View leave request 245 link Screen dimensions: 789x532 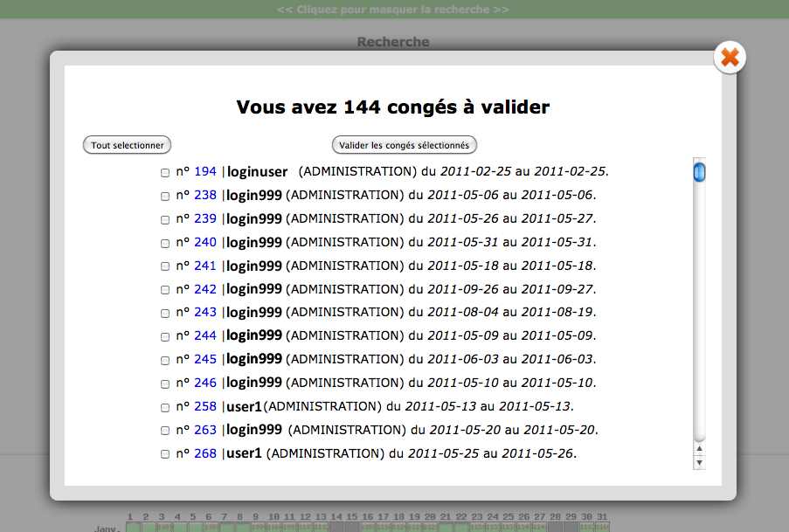click(x=204, y=359)
